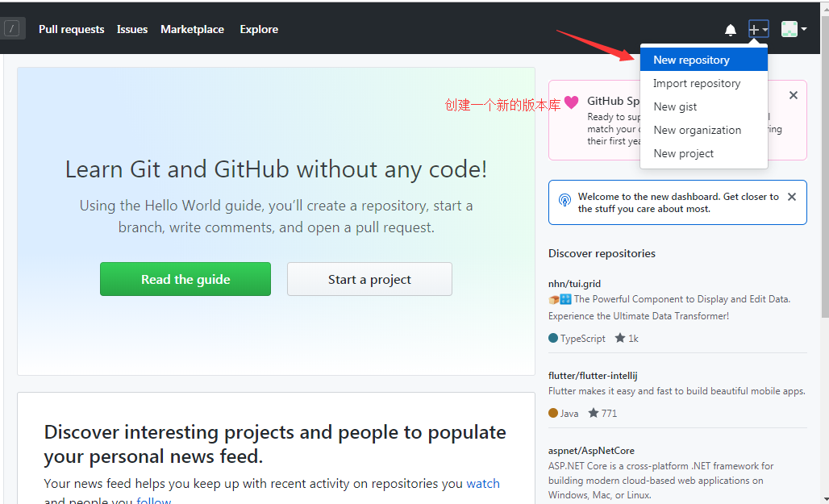
Task: Open the user avatar menu
Action: [794, 29]
